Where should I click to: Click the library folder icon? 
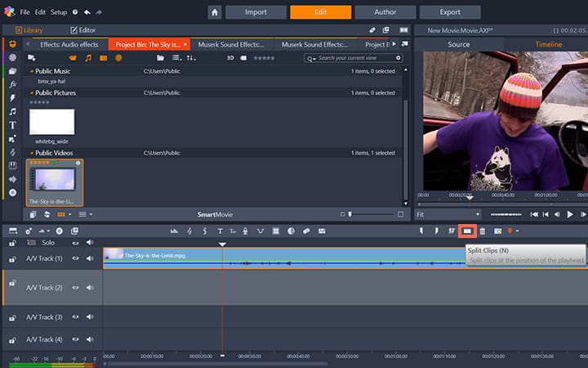pyautogui.click(x=160, y=58)
